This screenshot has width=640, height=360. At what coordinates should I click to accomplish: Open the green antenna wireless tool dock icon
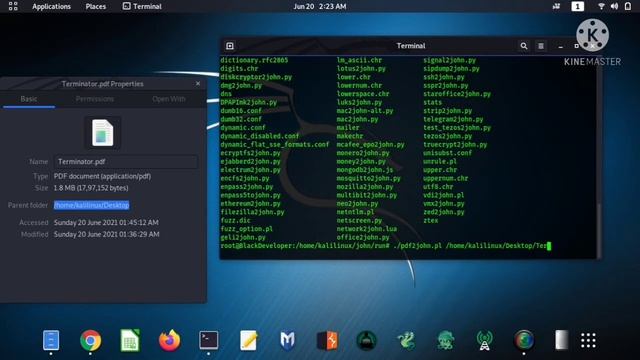point(484,340)
